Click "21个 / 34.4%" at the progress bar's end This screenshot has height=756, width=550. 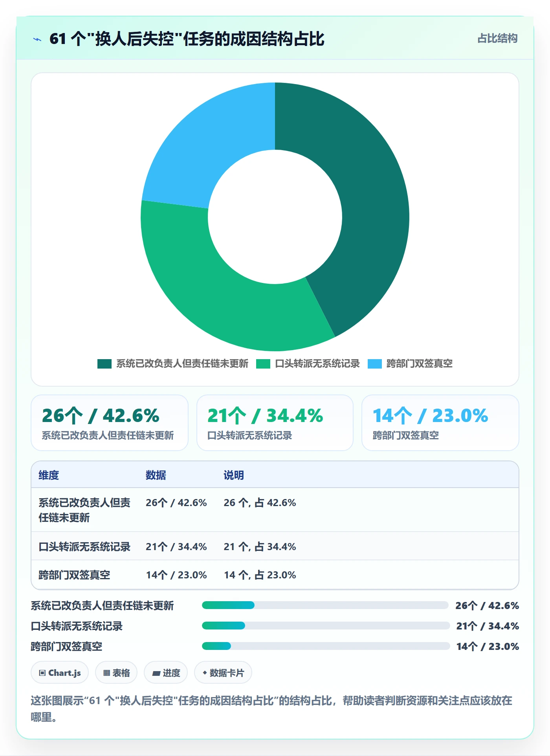click(x=488, y=626)
